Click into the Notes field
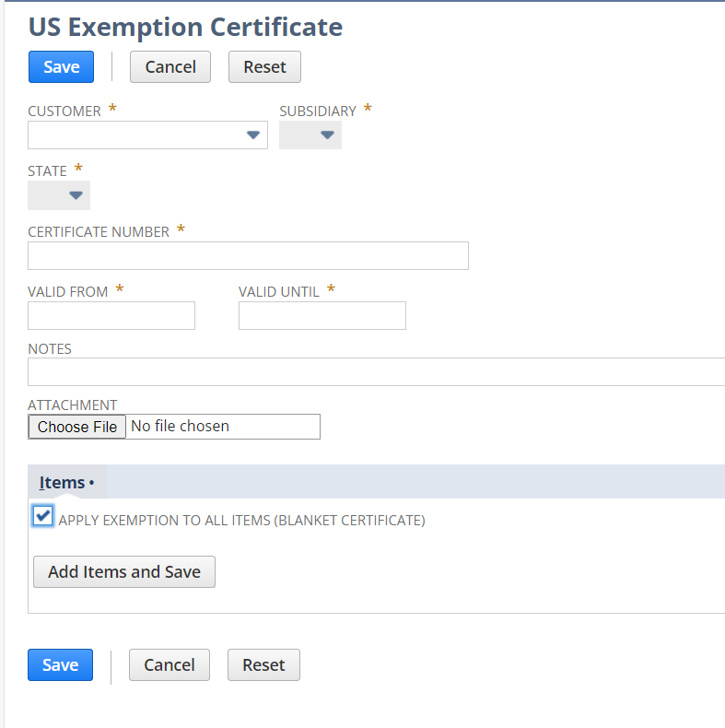The height and width of the screenshot is (728, 725). click(376, 371)
